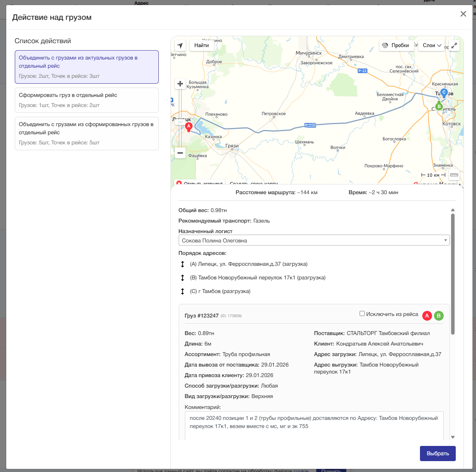This screenshot has width=476, height=472.
Task: Click the Расстояние маршрута ~144 км text
Action: click(276, 192)
